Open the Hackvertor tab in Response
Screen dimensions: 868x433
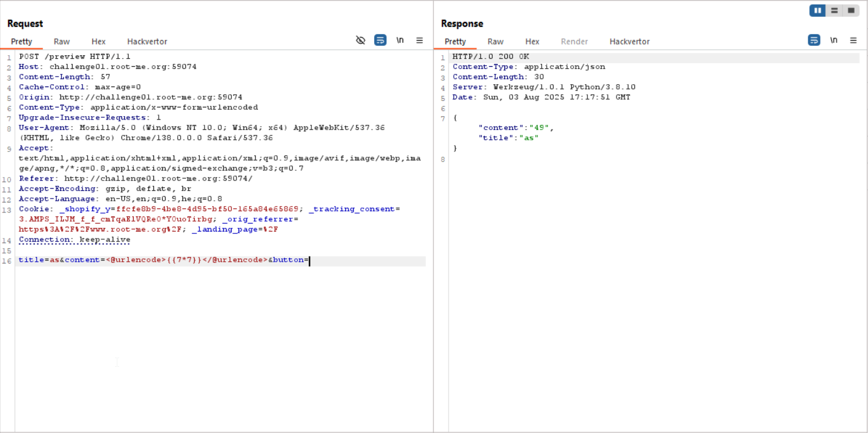pyautogui.click(x=629, y=41)
